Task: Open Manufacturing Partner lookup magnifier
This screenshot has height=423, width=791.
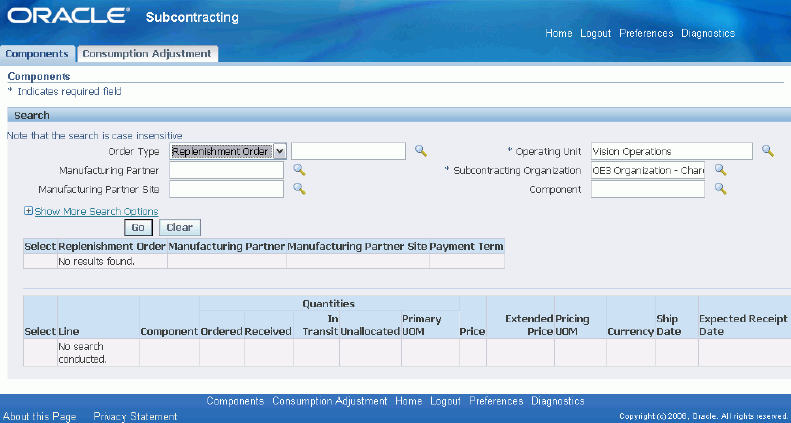Action: [300, 170]
